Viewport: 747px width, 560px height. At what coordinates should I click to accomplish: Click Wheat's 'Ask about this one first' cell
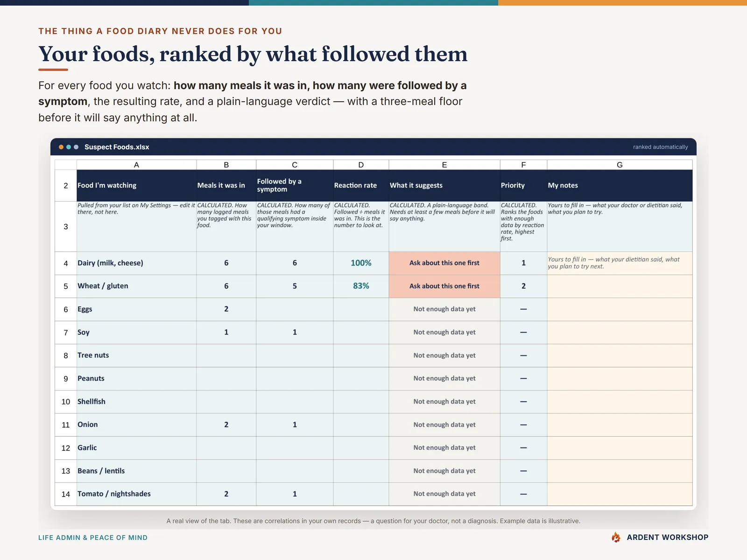point(444,286)
